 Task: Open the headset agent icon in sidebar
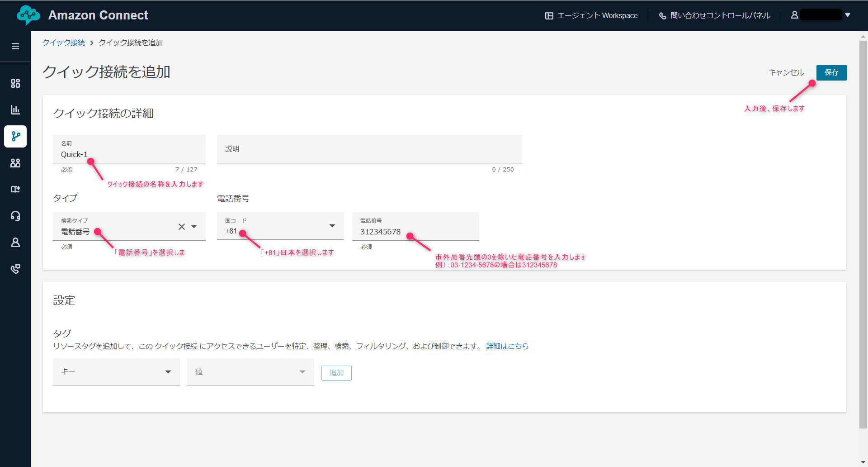coord(15,216)
